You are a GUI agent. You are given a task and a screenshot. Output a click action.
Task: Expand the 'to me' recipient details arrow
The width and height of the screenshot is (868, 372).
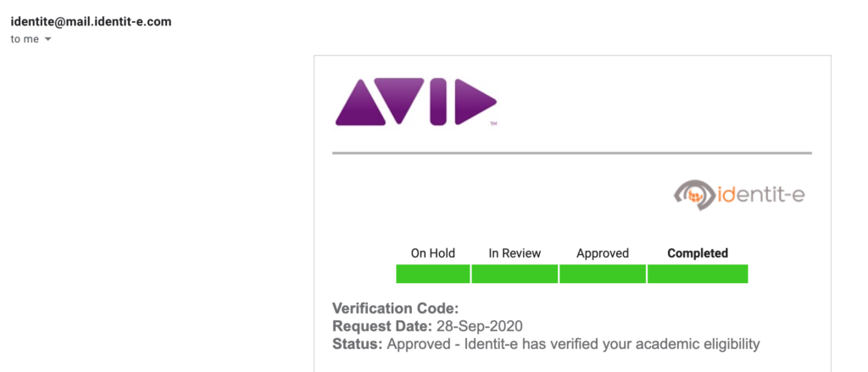click(x=47, y=39)
